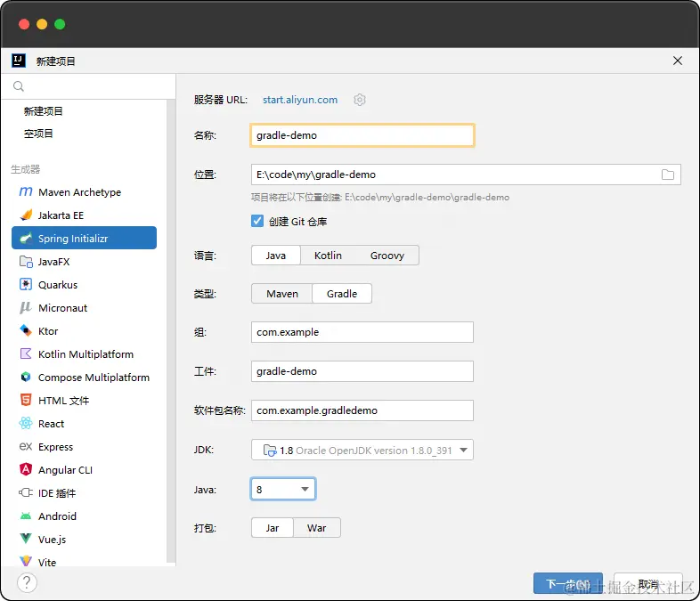Click the generator list scrollbar
700x601 pixels.
click(169, 331)
